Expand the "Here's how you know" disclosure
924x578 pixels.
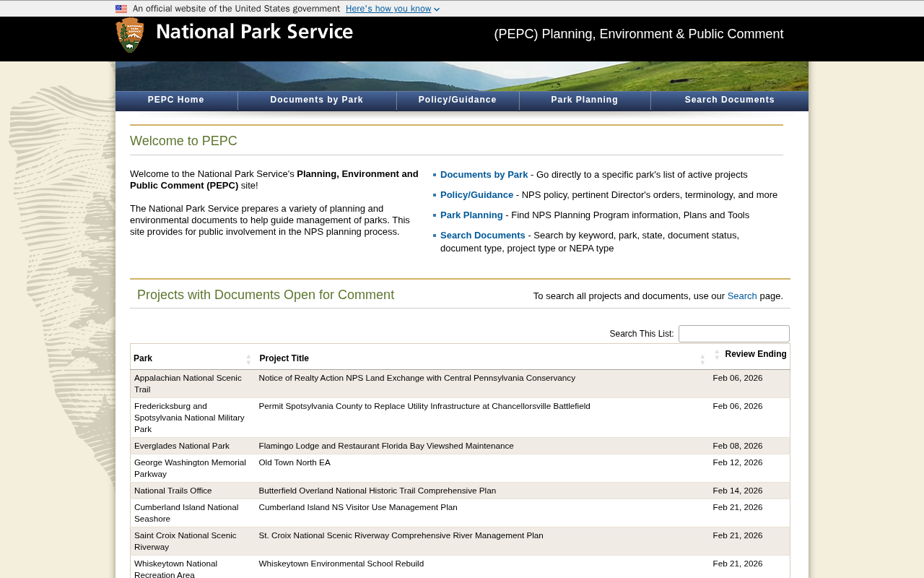tap(392, 9)
